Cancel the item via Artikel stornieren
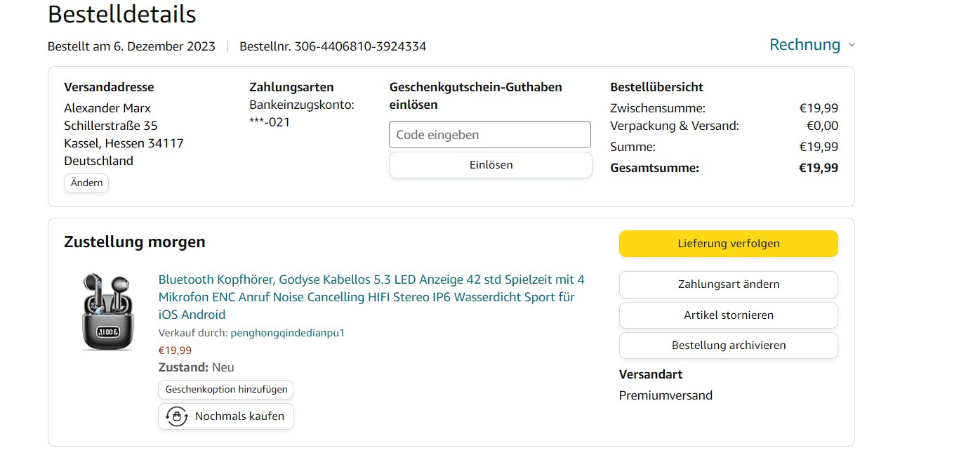Screen dimensions: 980x460 (728, 315)
